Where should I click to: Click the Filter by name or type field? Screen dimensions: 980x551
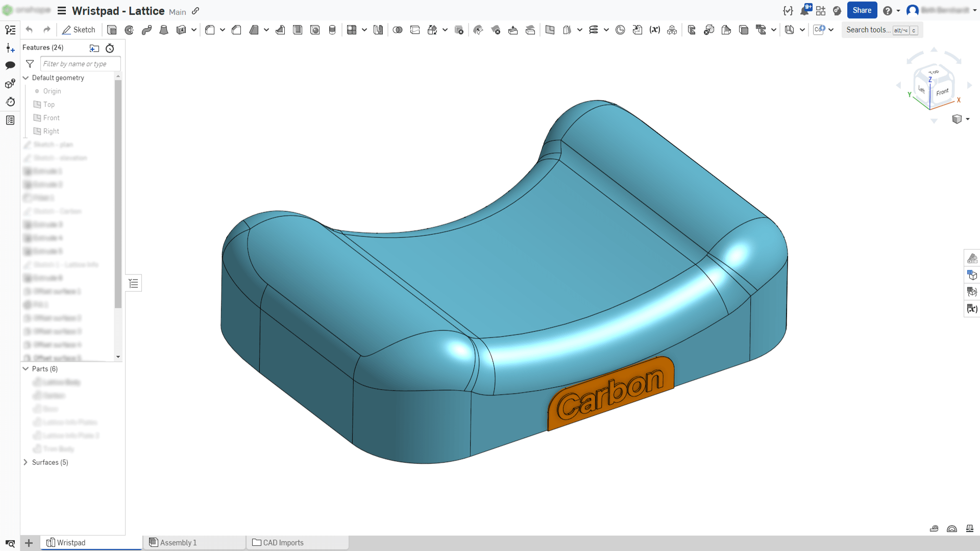tap(80, 64)
